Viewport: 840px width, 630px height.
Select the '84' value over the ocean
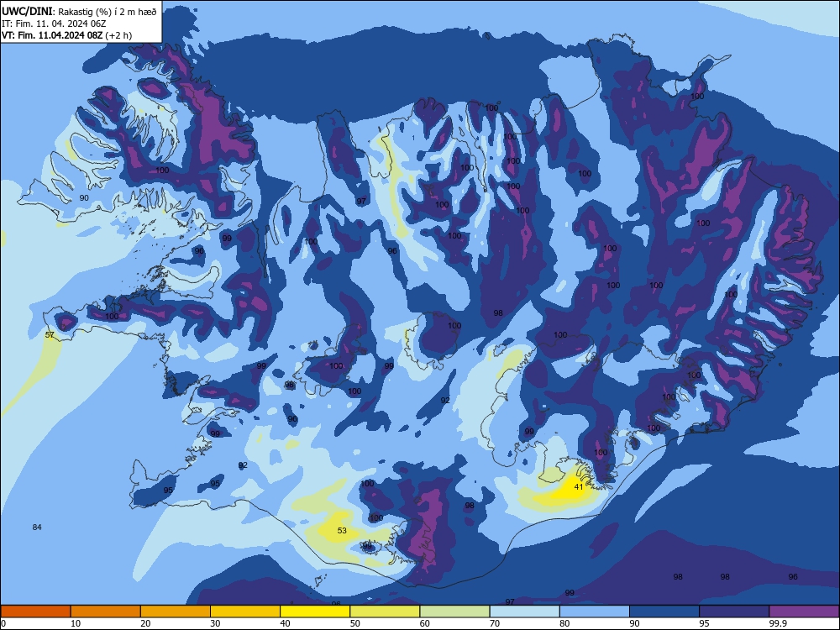[37, 528]
